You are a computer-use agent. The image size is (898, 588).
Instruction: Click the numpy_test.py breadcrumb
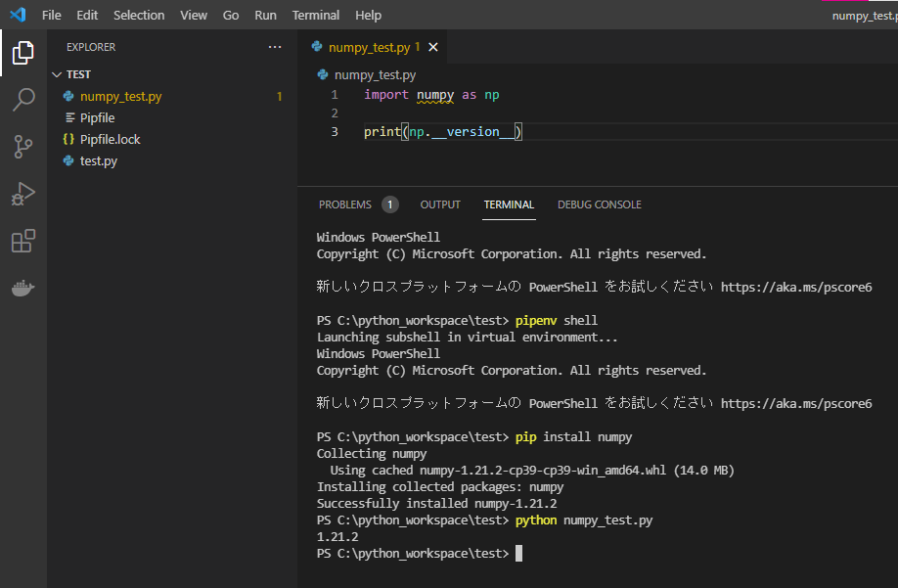tap(374, 74)
